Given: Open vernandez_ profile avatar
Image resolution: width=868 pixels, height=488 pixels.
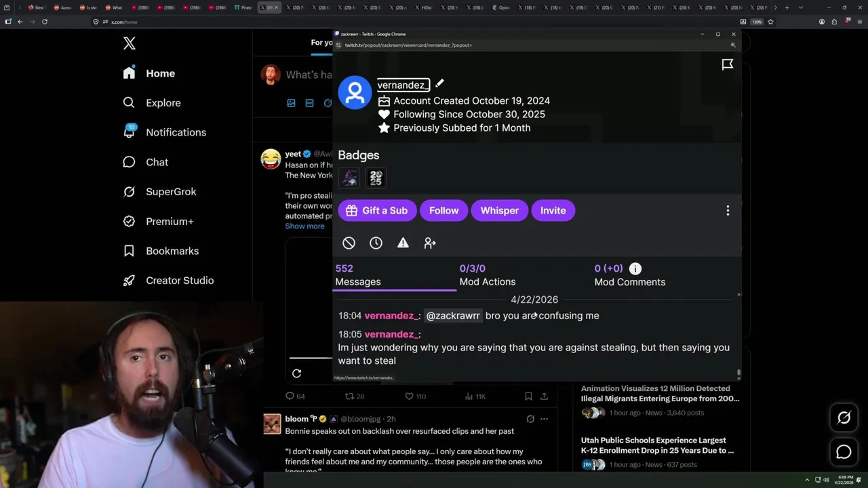Looking at the screenshot, I should pos(355,92).
